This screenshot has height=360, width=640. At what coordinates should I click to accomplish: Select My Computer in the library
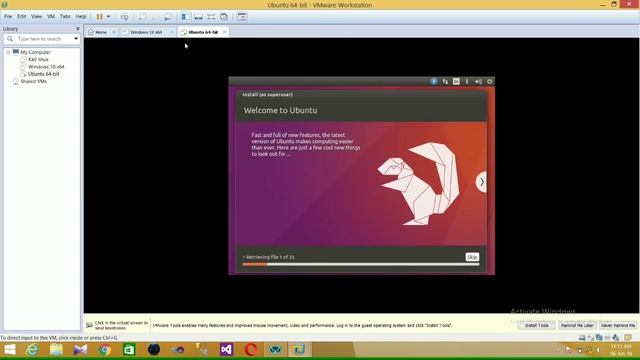point(36,52)
